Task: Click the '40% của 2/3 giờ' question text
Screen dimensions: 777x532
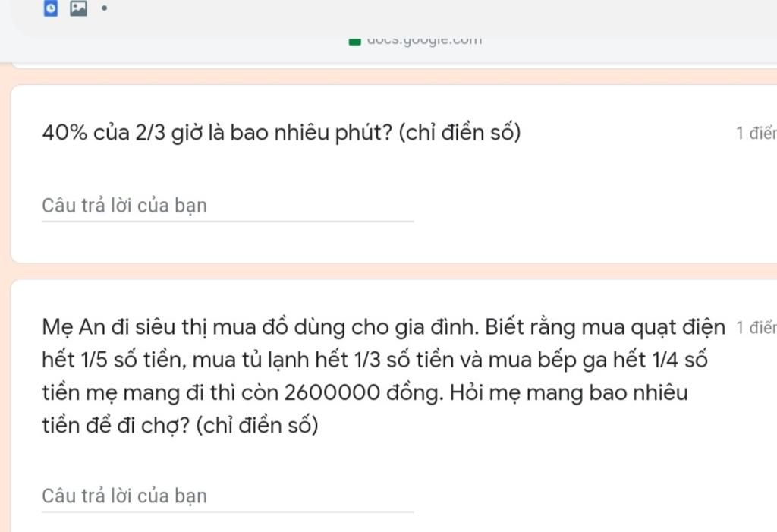Action: 282,133
